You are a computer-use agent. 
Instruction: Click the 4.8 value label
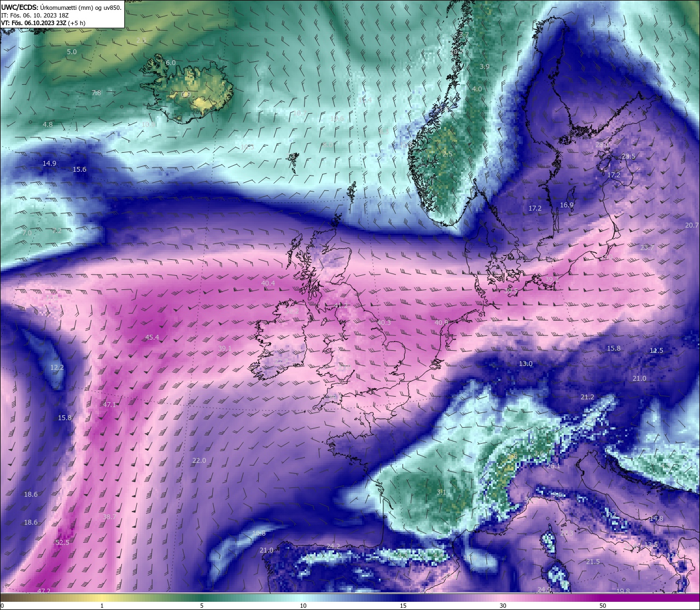click(48, 125)
